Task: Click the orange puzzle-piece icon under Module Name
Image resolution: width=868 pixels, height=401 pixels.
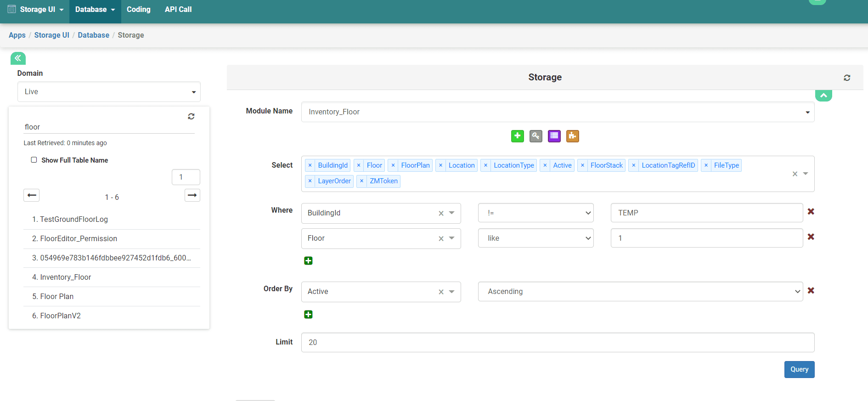Action: coord(573,136)
